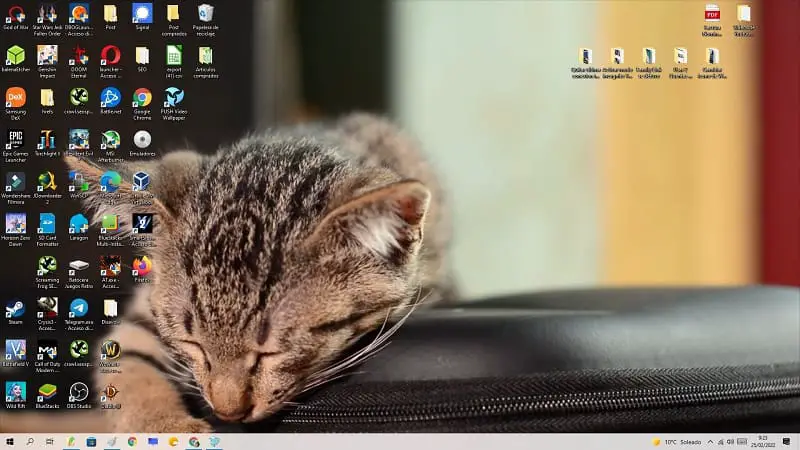Open the Epic Games Launcher shortcut
The height and width of the screenshot is (450, 800).
(x=16, y=146)
